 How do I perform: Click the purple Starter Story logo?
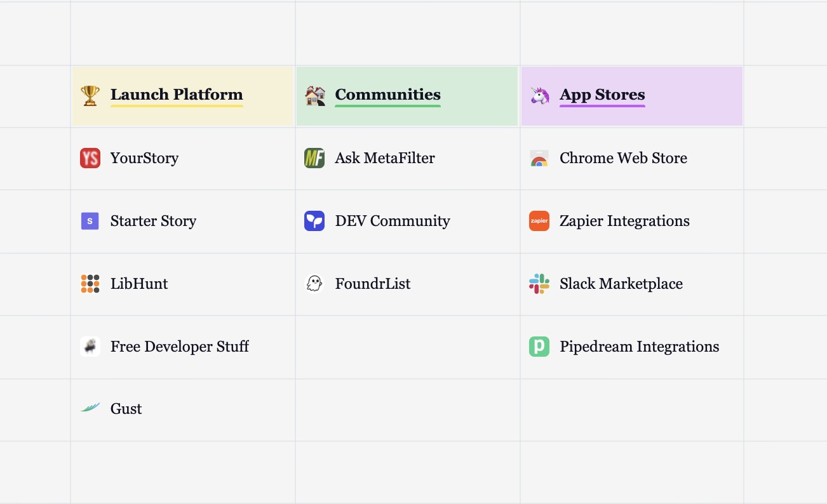[x=90, y=221]
